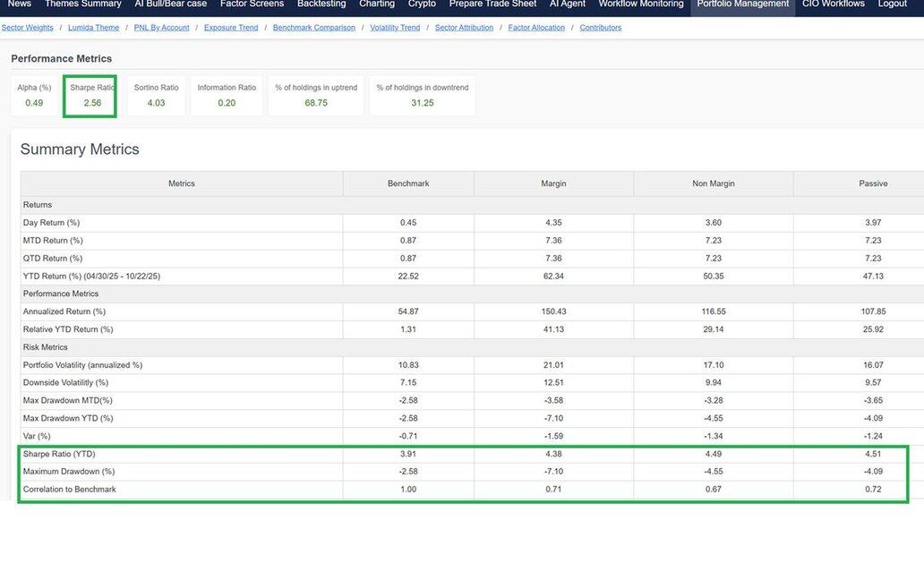The width and height of the screenshot is (924, 588).
Task: Open the Backtesting menu item
Action: pos(321,4)
